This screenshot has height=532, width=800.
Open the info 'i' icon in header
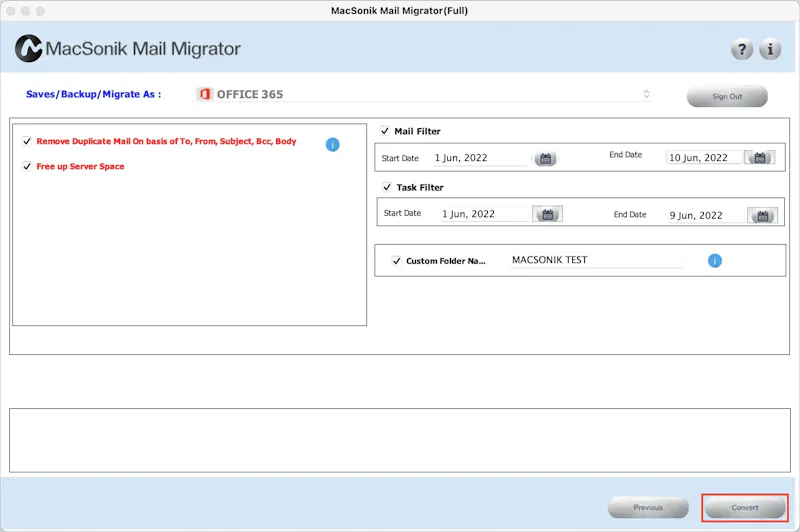tap(770, 49)
